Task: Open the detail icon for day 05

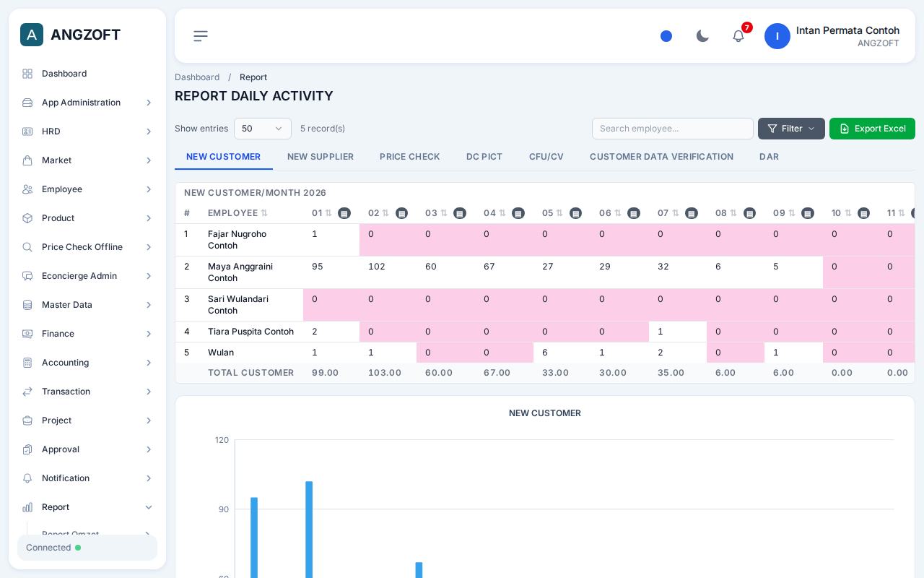Action: [575, 213]
